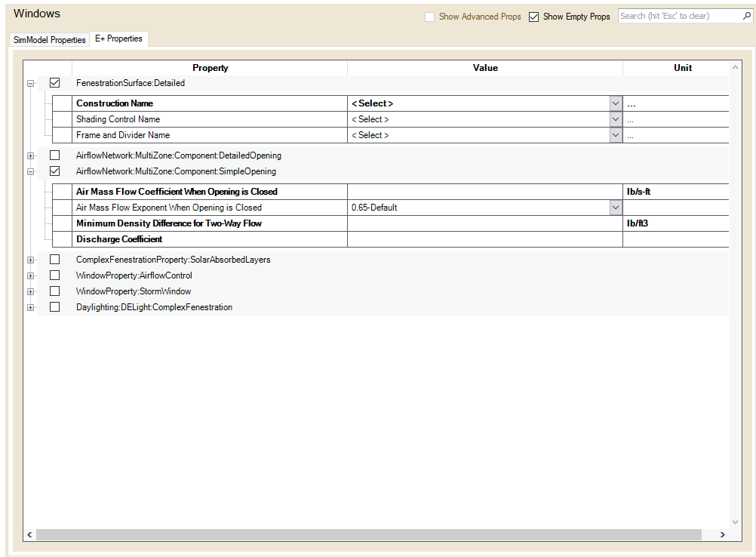
Task: Click the search magnifier icon
Action: tap(746, 16)
